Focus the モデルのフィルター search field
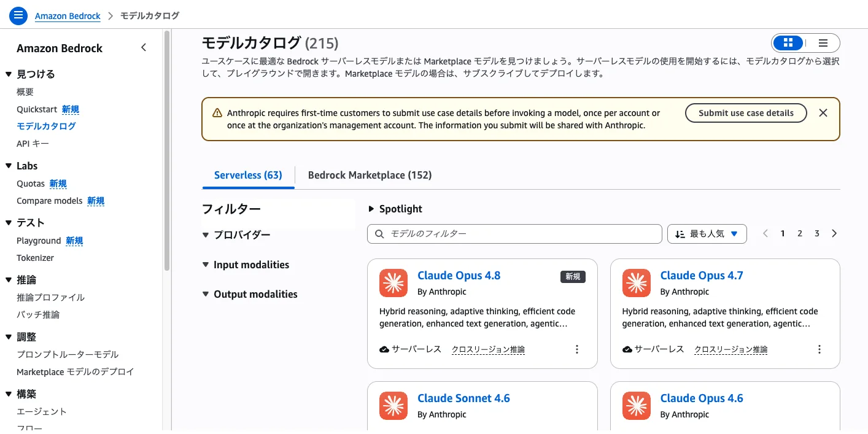Screen dimensions: 868x434 tap(514, 234)
